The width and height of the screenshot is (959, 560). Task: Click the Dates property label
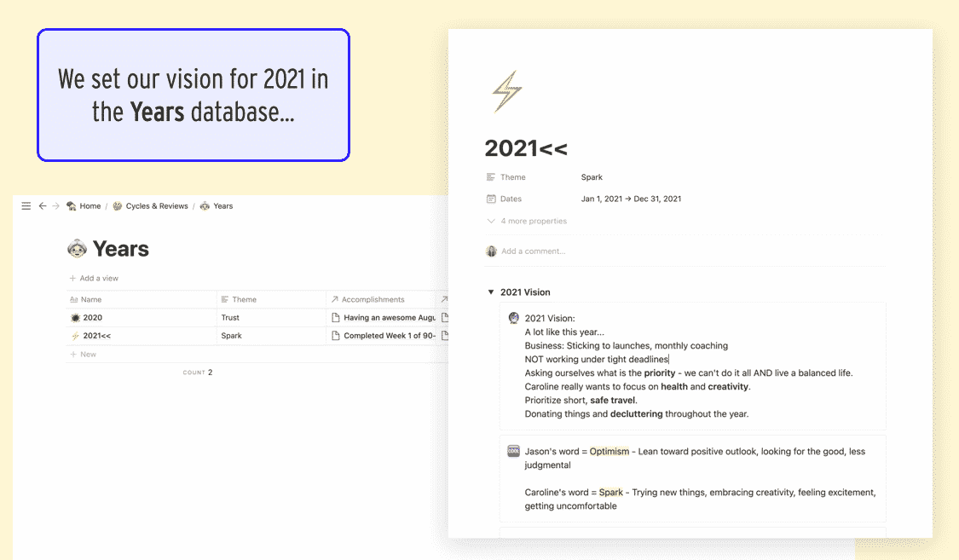[x=511, y=199]
